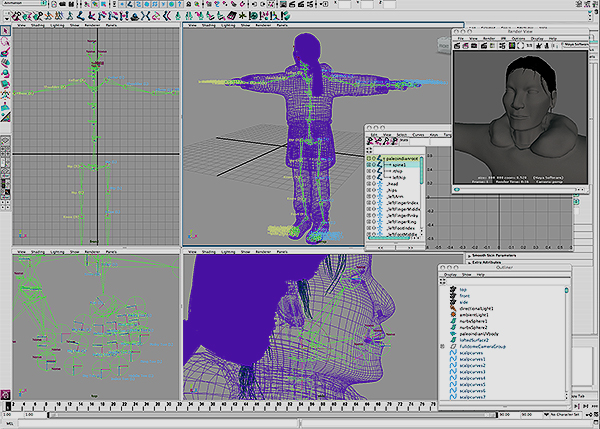Click the mesh icon beside paleoindianUVbody

tap(453, 334)
